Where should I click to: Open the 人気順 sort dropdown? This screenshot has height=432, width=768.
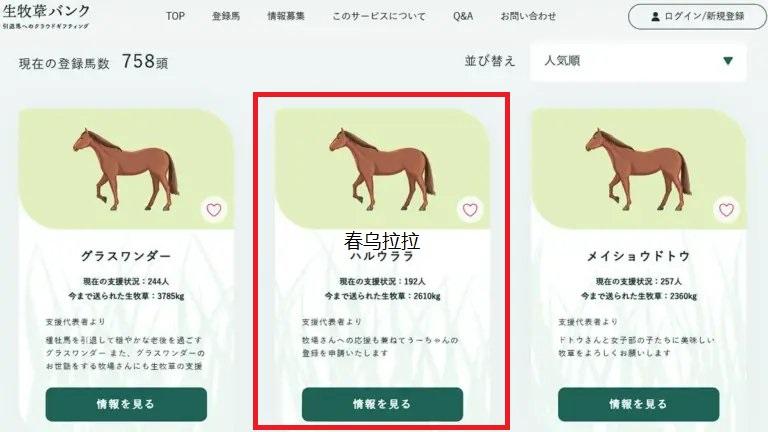pos(638,61)
